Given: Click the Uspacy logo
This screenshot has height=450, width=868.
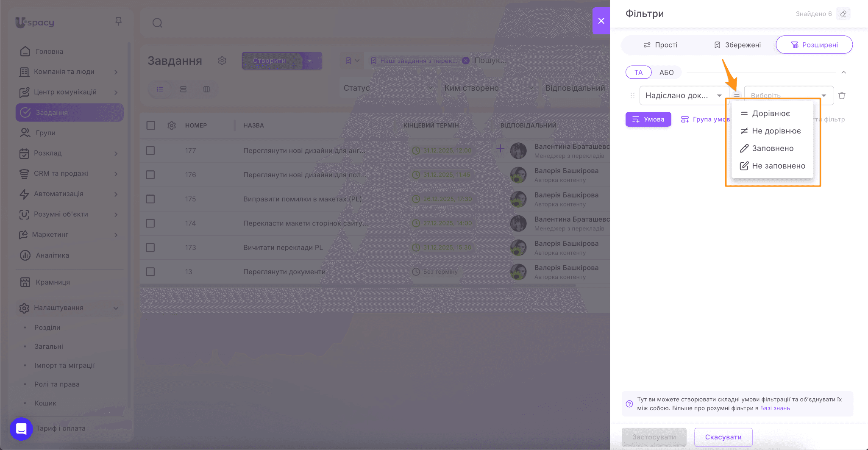Looking at the screenshot, I should coord(35,22).
